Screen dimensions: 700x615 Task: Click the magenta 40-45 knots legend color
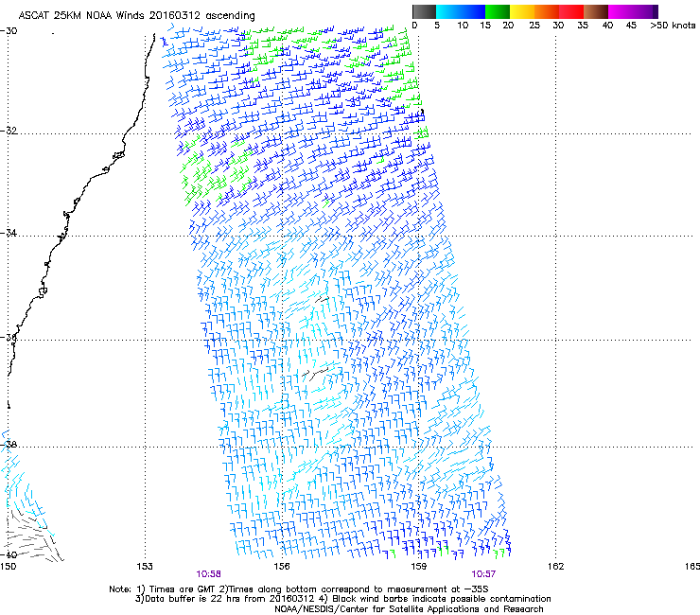(x=621, y=11)
